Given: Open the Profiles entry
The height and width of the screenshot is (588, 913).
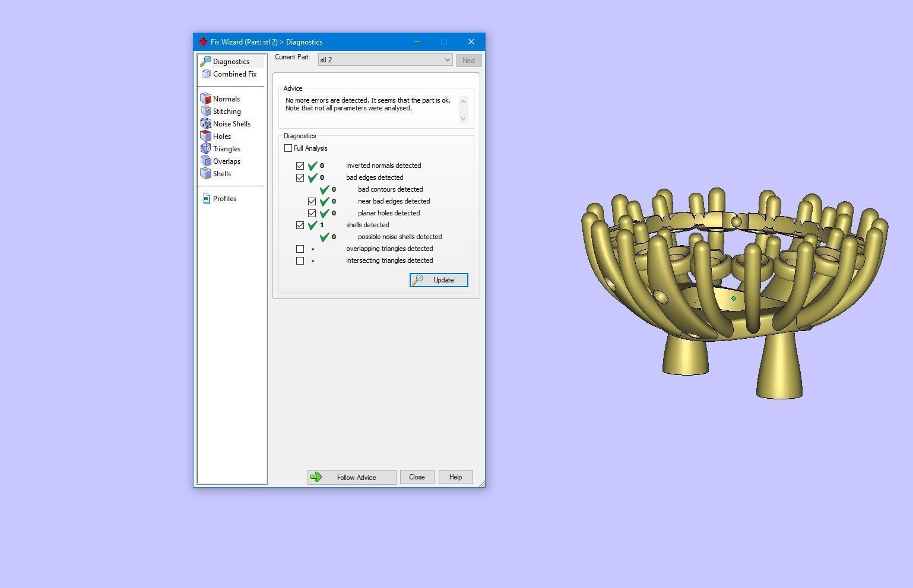Looking at the screenshot, I should click(224, 199).
